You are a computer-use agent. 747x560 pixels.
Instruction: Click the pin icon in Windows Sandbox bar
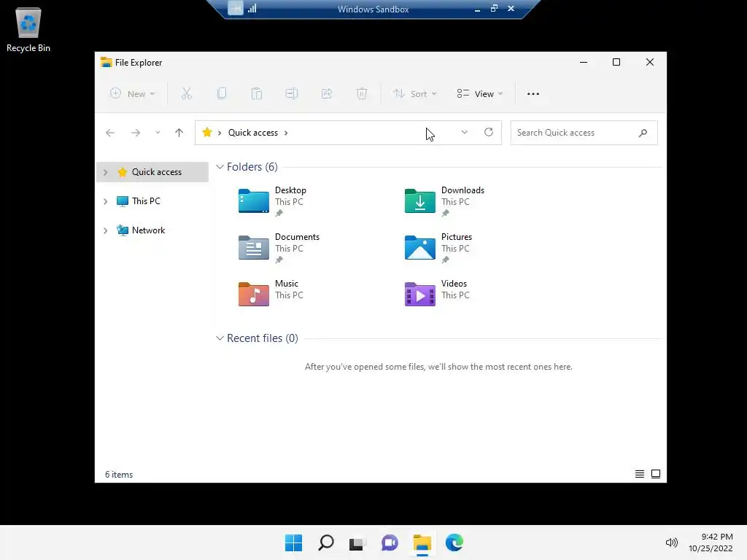tap(236, 8)
